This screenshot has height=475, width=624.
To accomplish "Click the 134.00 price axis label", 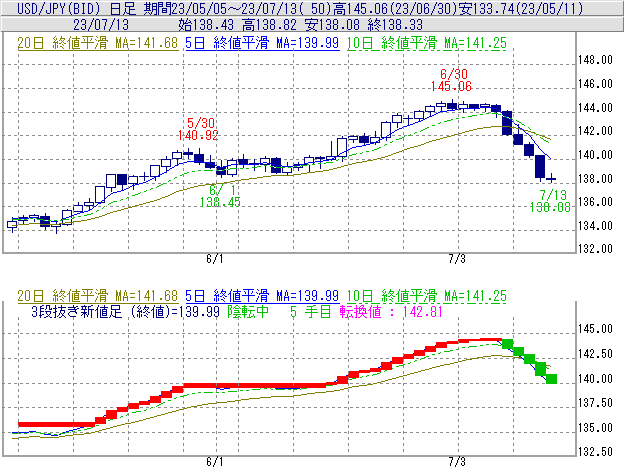I will click(x=595, y=226).
